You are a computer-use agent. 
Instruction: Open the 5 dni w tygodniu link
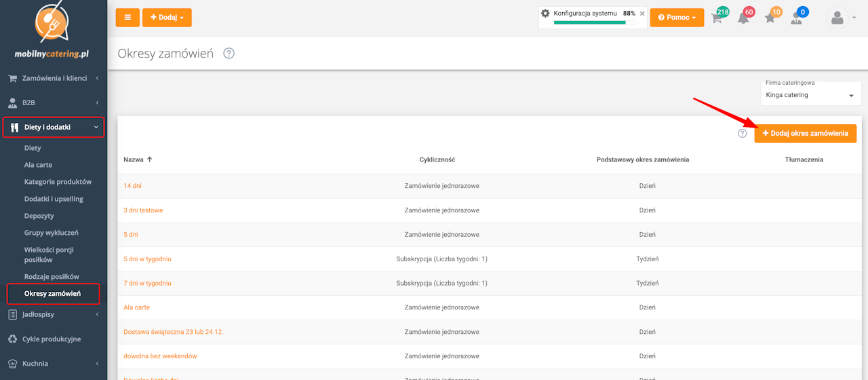click(x=147, y=259)
